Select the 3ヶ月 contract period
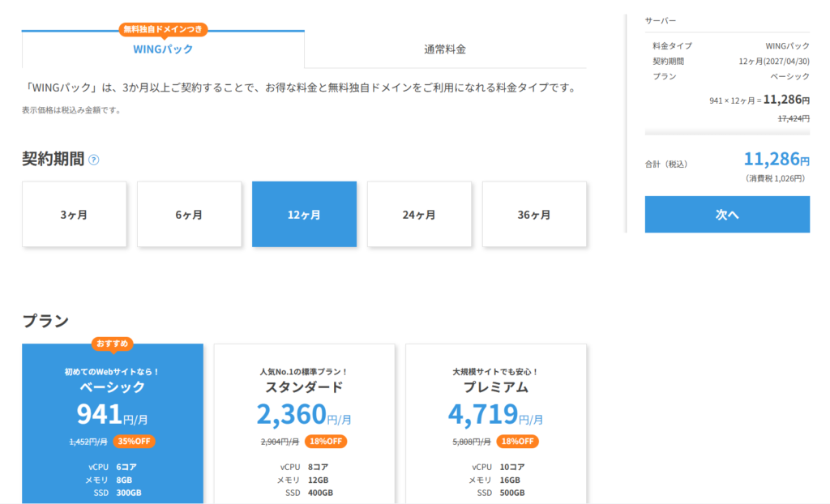Screen dimensions: 830x504 pyautogui.click(x=74, y=215)
